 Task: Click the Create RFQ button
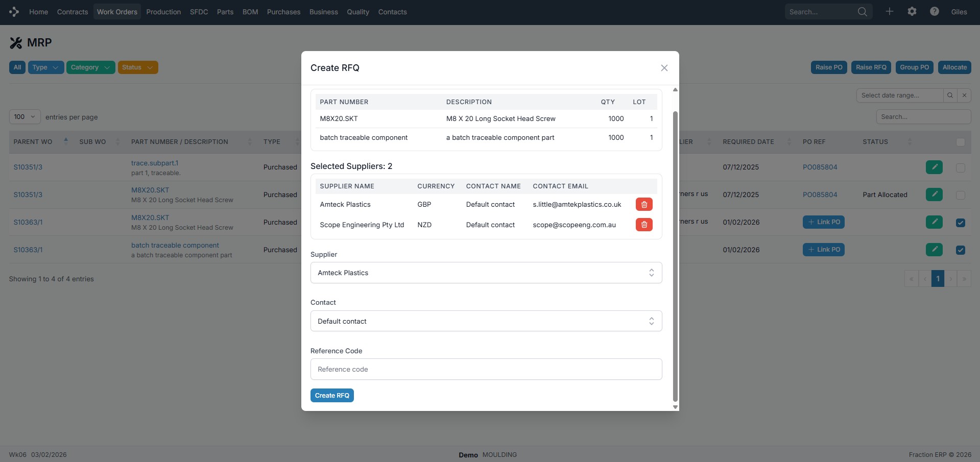[332, 395]
